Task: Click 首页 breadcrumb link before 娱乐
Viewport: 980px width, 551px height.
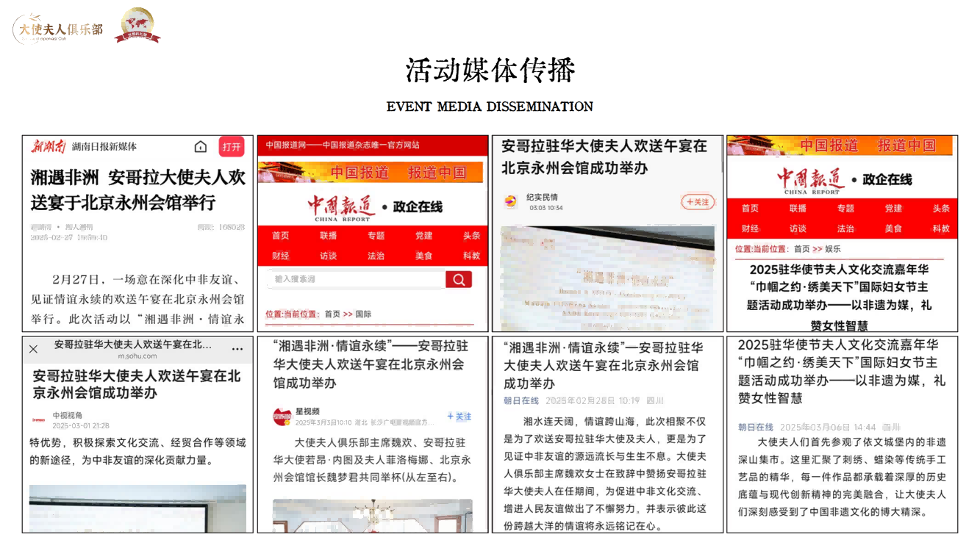Action: click(x=801, y=249)
